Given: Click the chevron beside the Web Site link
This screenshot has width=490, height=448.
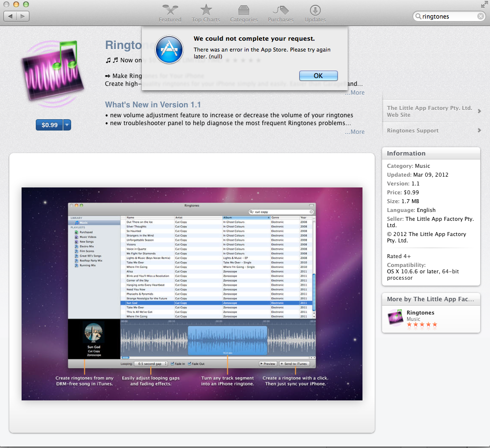Looking at the screenshot, I should (479, 111).
